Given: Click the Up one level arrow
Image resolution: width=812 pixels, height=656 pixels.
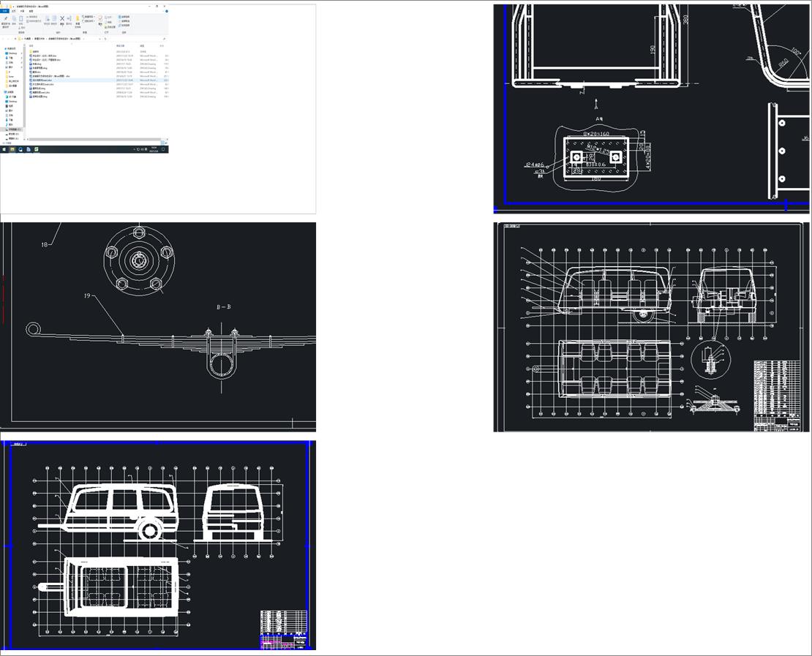Looking at the screenshot, I should coord(15,39).
